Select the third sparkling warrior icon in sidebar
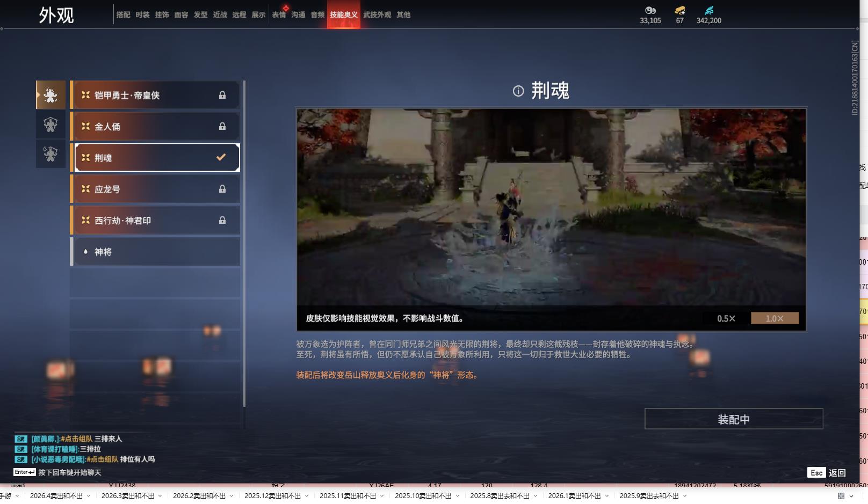Image resolution: width=868 pixels, height=504 pixels. [50, 154]
